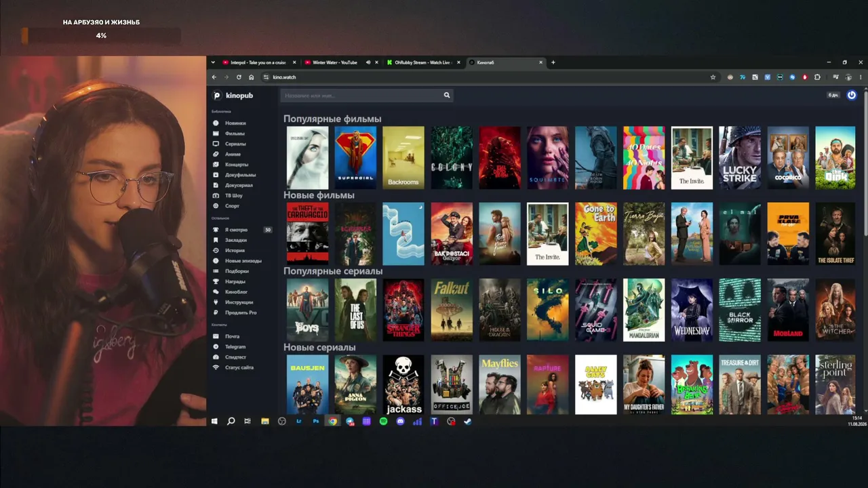868x488 pixels.
Task: Click the ТВ Шоу sidebar icon
Action: tap(216, 196)
